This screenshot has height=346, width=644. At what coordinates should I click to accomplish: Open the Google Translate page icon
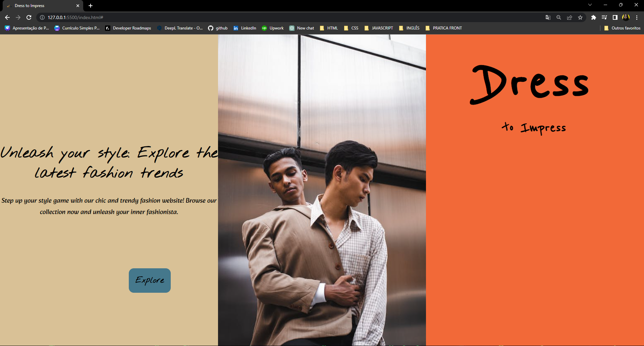(x=548, y=17)
